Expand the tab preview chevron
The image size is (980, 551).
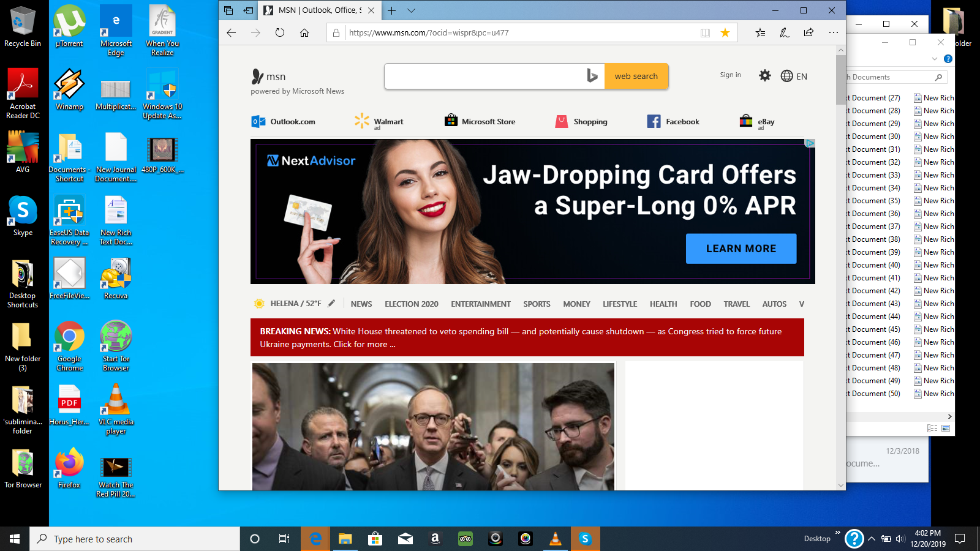411,10
